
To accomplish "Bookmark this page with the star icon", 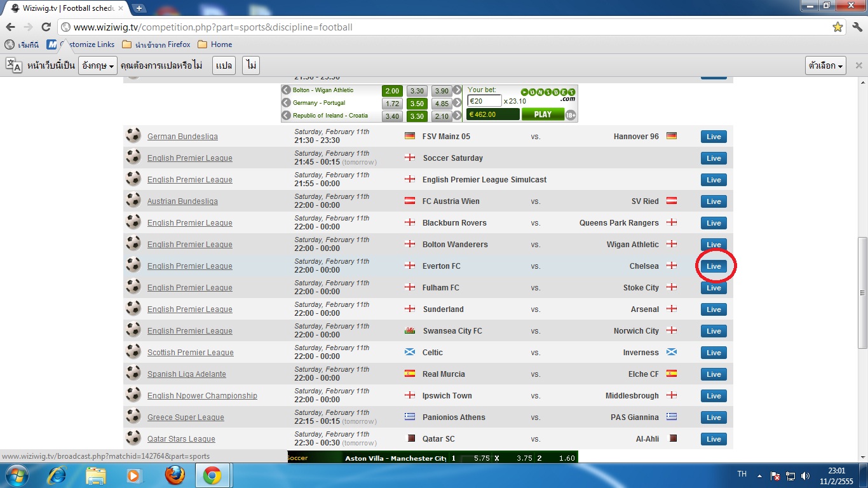I will coord(837,27).
